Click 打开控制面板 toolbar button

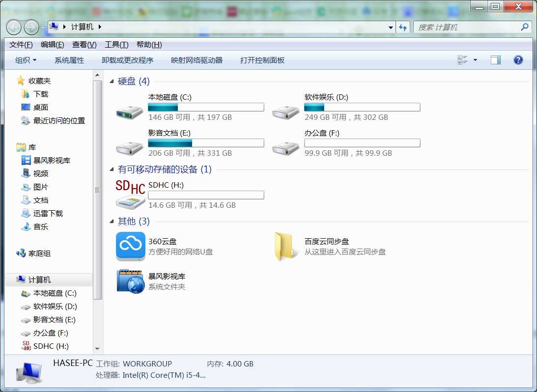262,60
